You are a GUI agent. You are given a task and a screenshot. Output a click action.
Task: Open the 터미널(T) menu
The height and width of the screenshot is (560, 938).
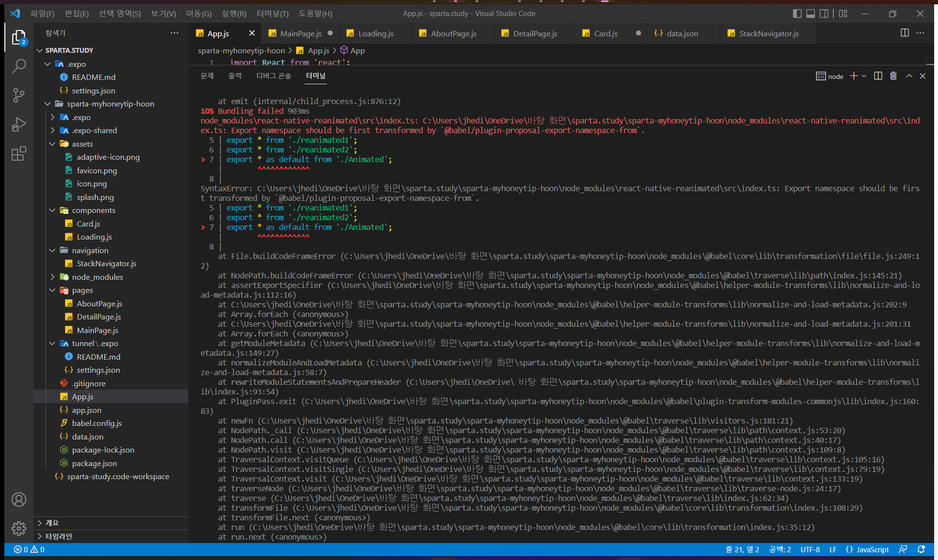click(272, 14)
